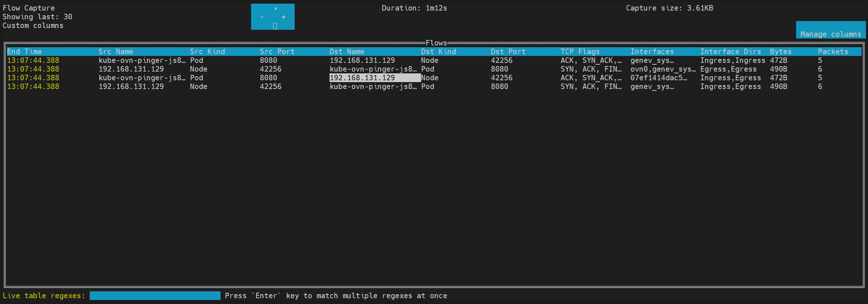
Task: Click the rectangle glyph below the plus/minus controls
Action: pyautogui.click(x=275, y=26)
